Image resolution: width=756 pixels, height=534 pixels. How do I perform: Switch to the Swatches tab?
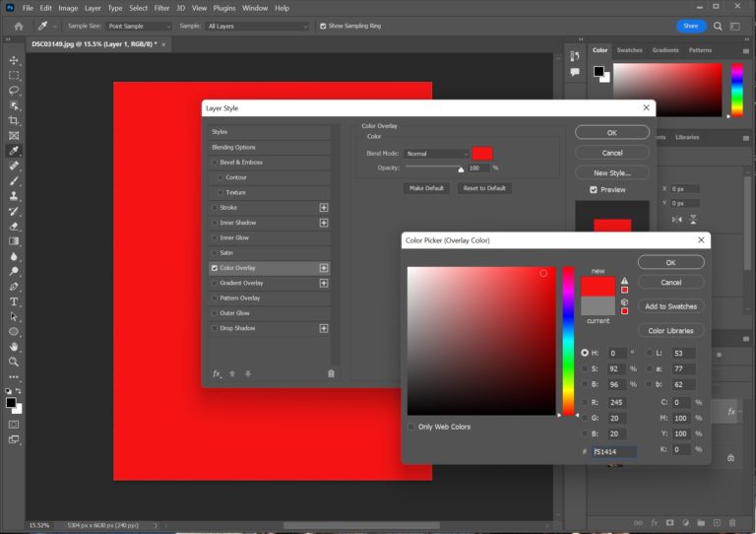tap(629, 50)
